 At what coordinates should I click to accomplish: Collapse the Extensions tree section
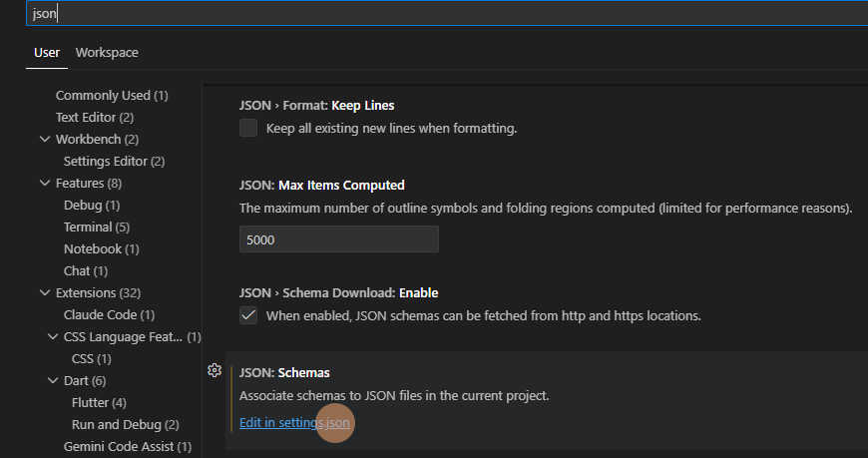coord(45,292)
